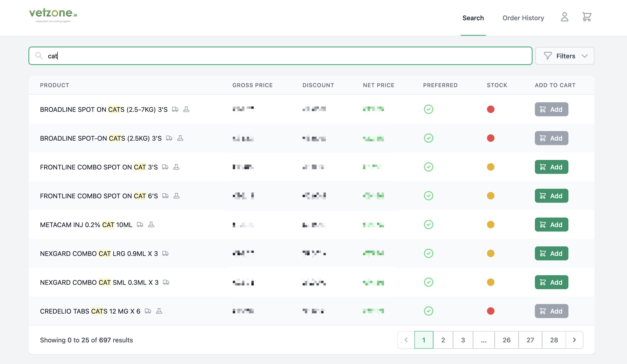Click preferred checkmark for Nexgard Combo Cat SML
627x364 pixels.
click(428, 282)
